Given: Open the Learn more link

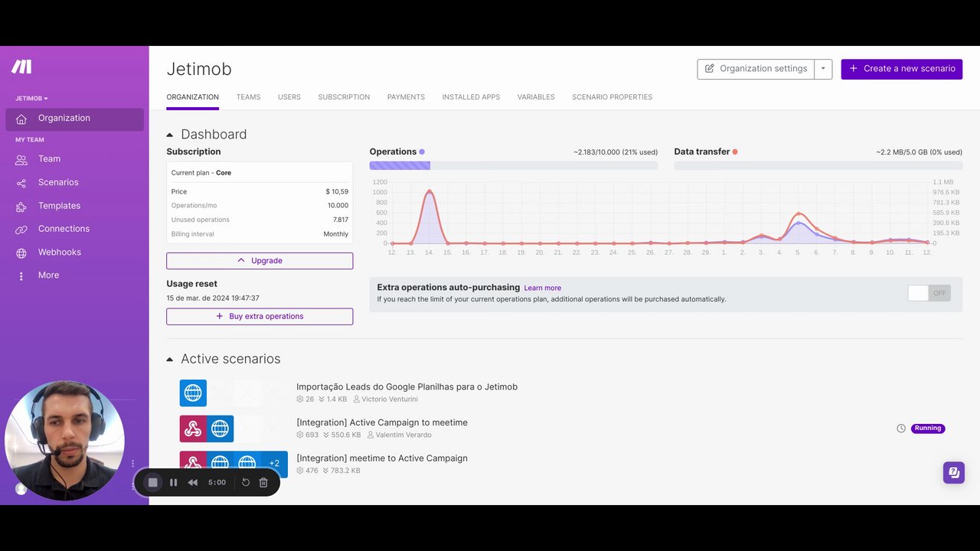Looking at the screenshot, I should pos(542,288).
